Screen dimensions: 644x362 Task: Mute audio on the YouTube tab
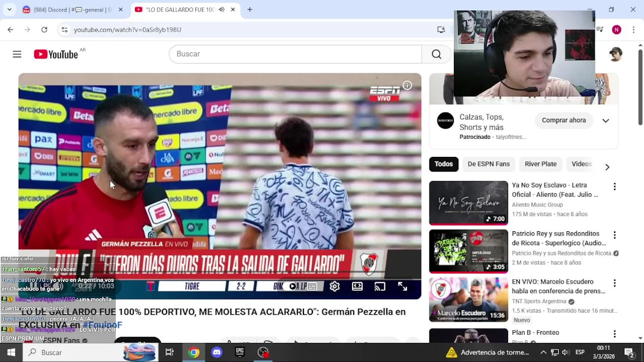(x=221, y=10)
